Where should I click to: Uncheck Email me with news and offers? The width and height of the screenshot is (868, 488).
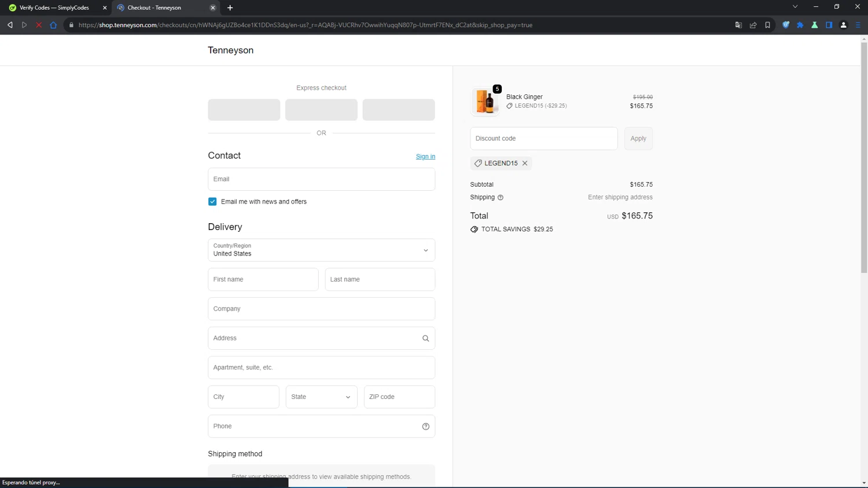pos(212,202)
